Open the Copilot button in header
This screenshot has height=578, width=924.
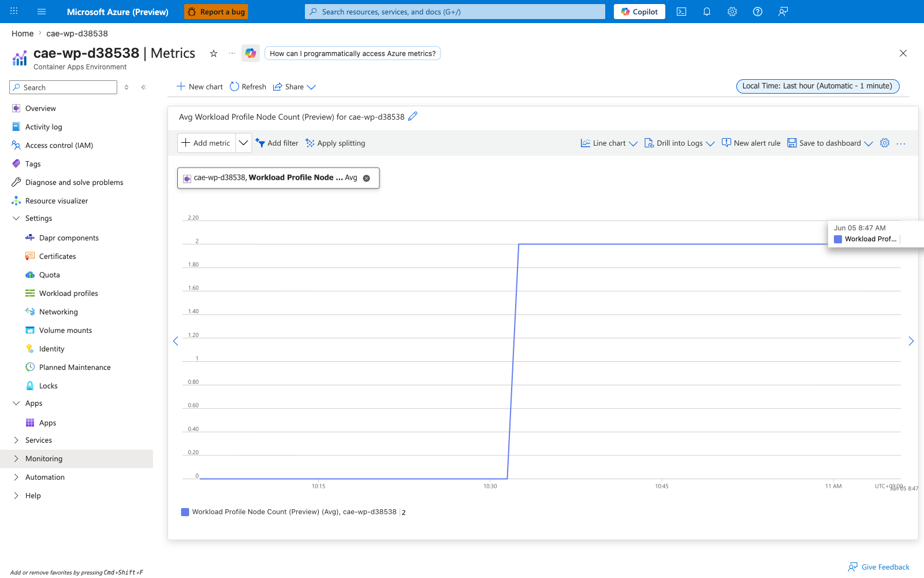639,12
